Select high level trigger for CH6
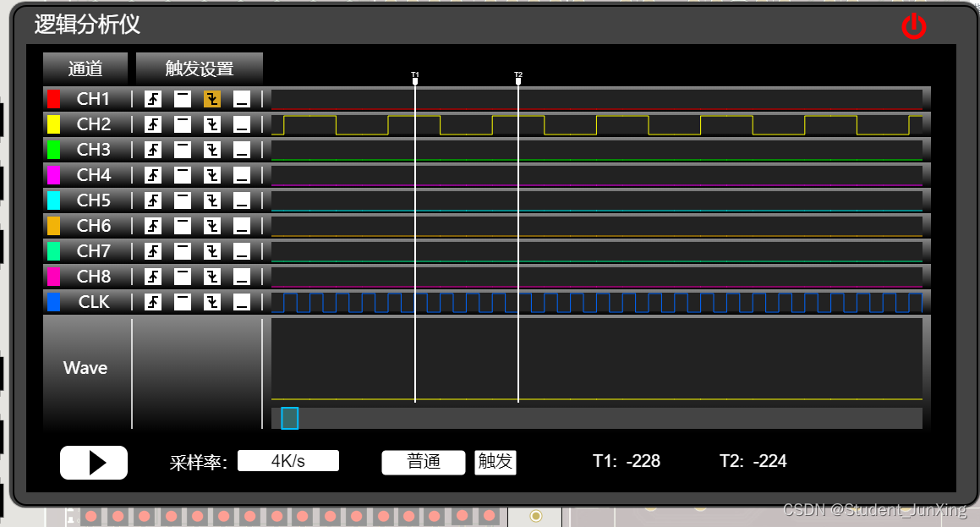Image resolution: width=980 pixels, height=527 pixels. click(183, 226)
